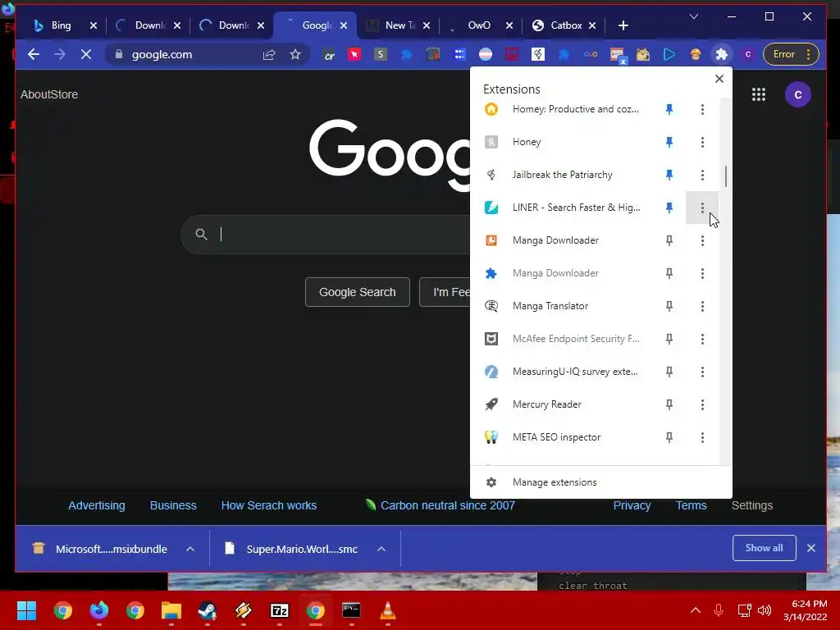Show hidden system tray icons
840x630 pixels.
(x=696, y=610)
